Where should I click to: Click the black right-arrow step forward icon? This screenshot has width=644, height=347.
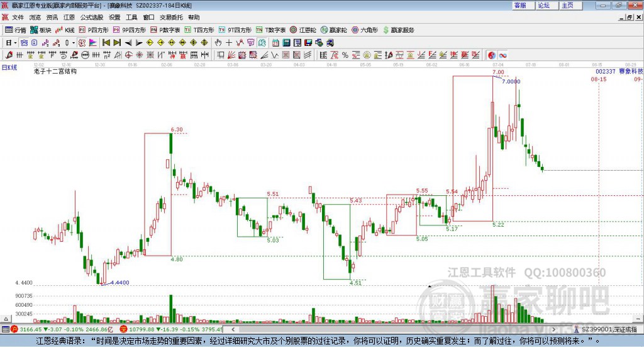coord(139,43)
